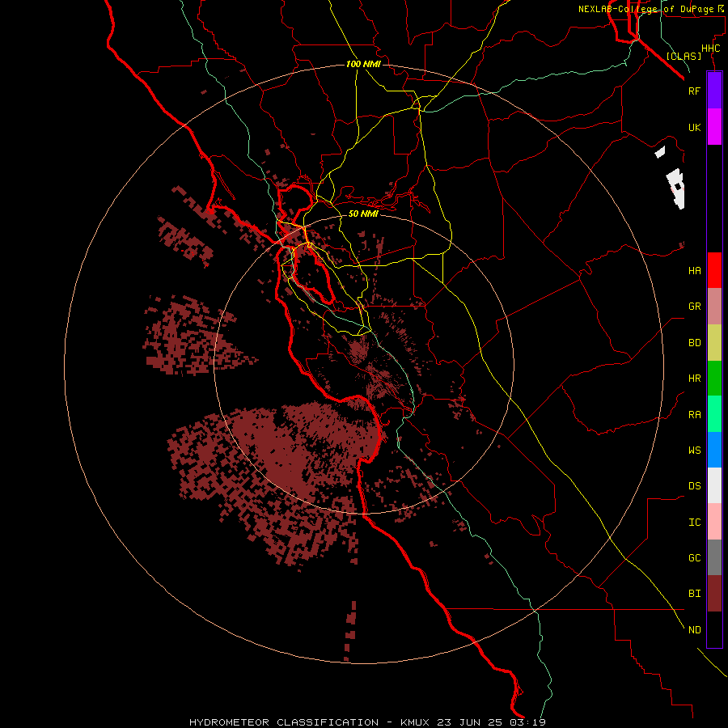
Task: Click the UK legend label
Action: click(x=694, y=127)
